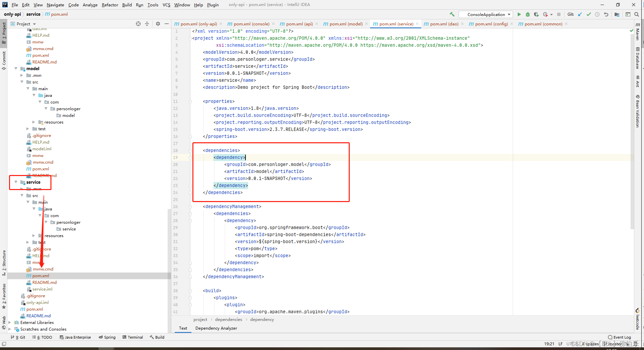Click line separator LF in status bar
This screenshot has height=350, width=644.
pos(560,344)
